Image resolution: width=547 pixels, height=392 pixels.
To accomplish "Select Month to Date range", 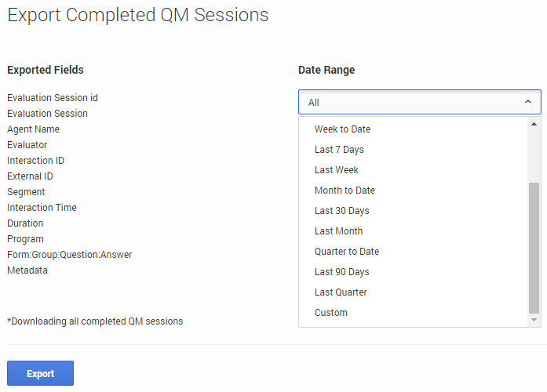I will [345, 191].
